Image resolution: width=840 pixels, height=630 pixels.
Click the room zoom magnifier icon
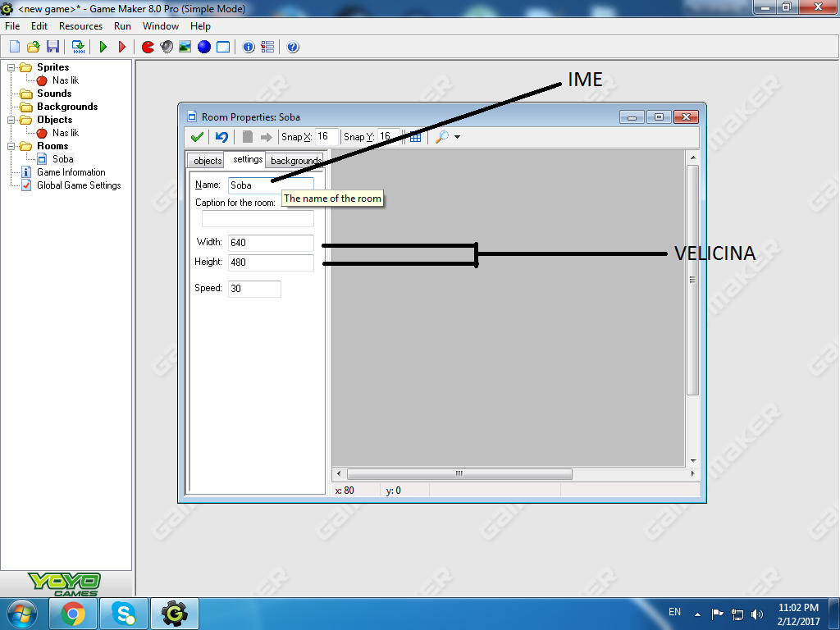442,137
